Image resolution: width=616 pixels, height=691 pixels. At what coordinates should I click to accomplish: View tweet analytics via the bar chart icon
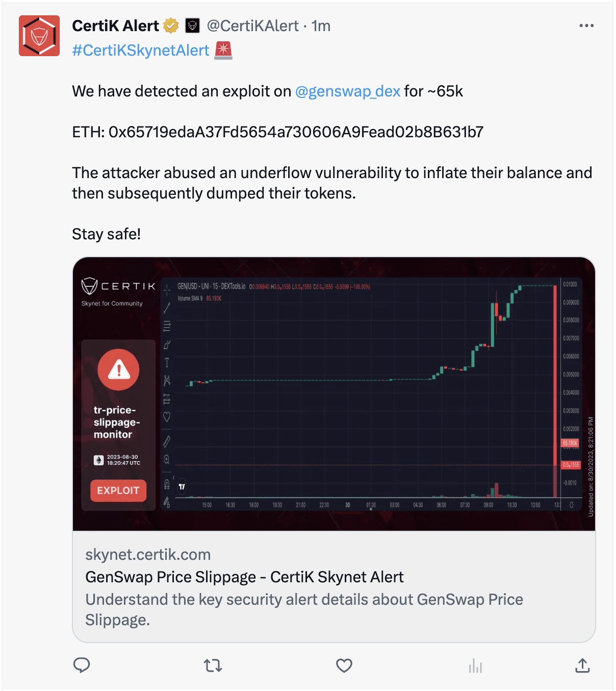[475, 666]
